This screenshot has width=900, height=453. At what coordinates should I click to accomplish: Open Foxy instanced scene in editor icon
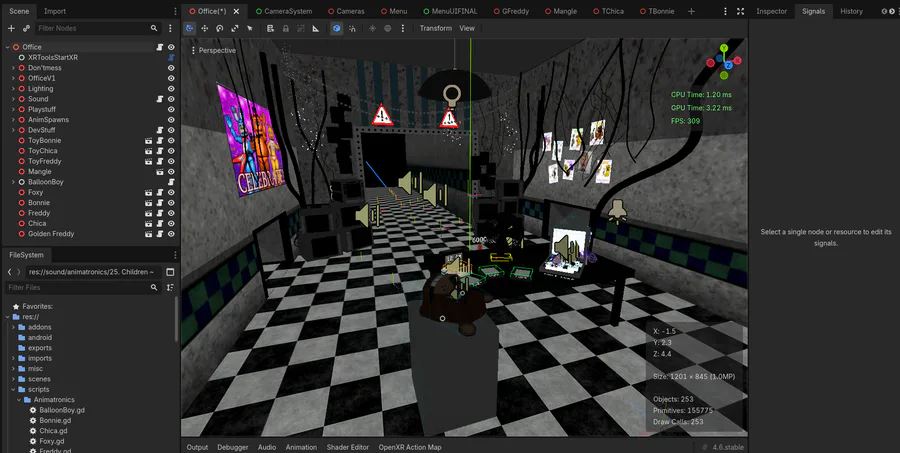pos(149,192)
